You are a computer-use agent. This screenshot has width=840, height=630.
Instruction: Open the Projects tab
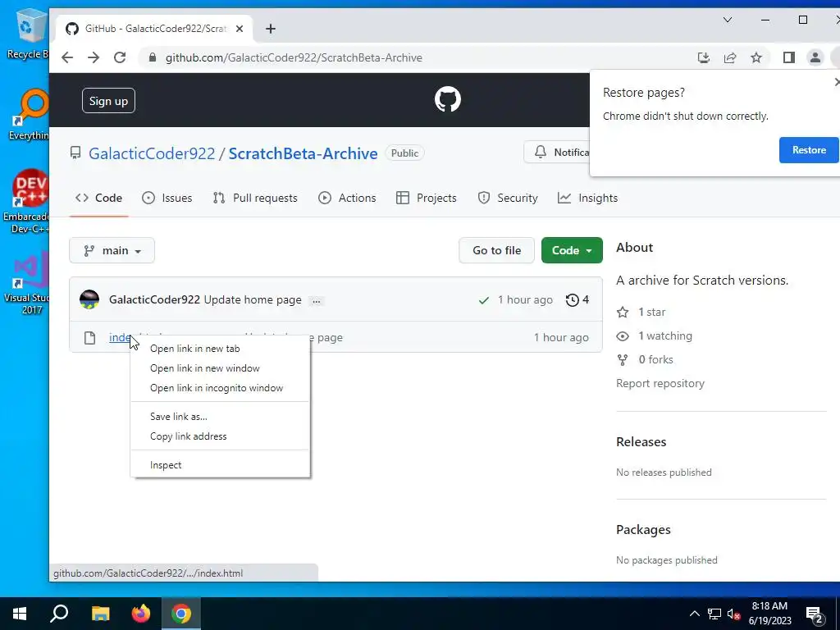tap(426, 199)
